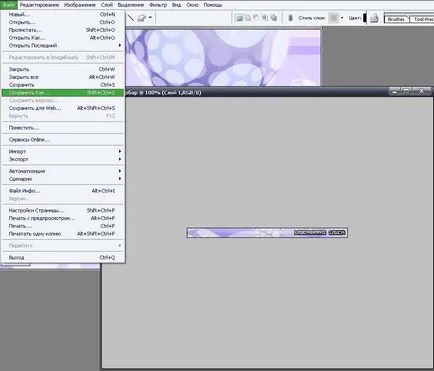Screen dimensions: 434x371
Task: Choose Настройки Страницы... entry
Action: 63,210
